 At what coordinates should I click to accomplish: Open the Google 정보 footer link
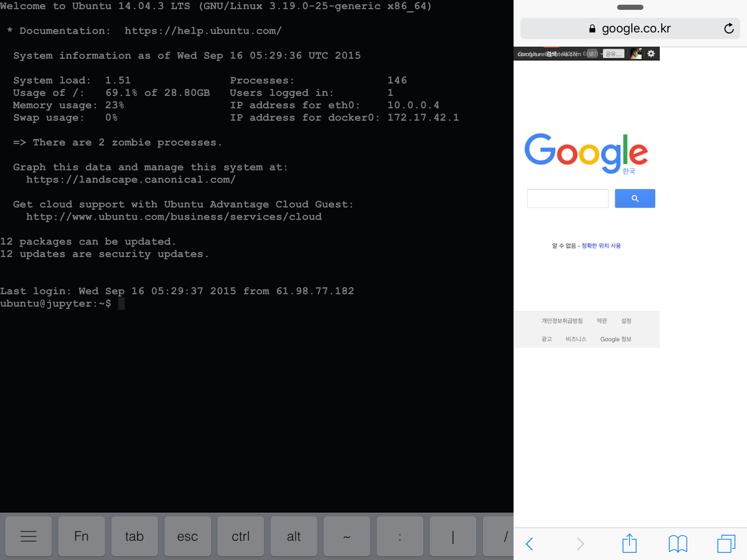[x=616, y=339]
